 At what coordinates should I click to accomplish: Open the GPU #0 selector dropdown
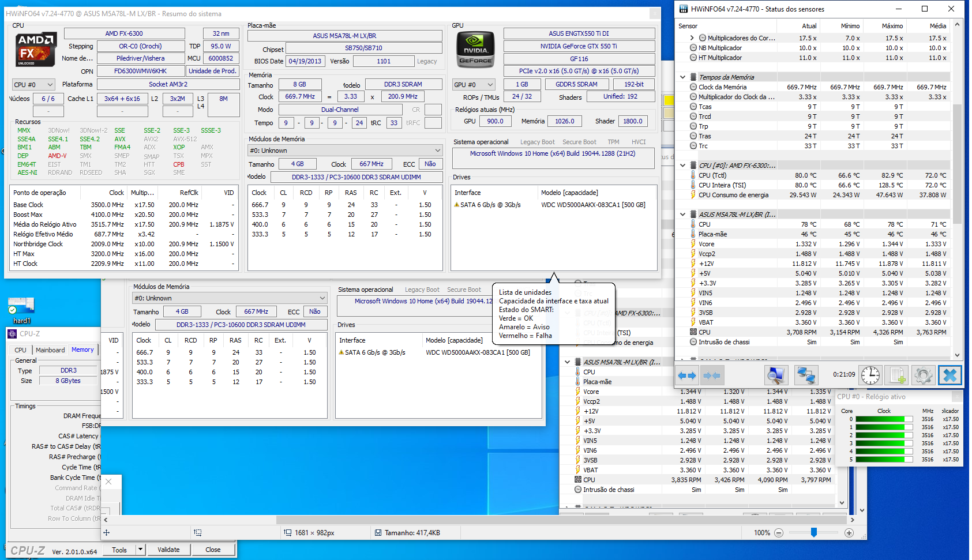474,85
